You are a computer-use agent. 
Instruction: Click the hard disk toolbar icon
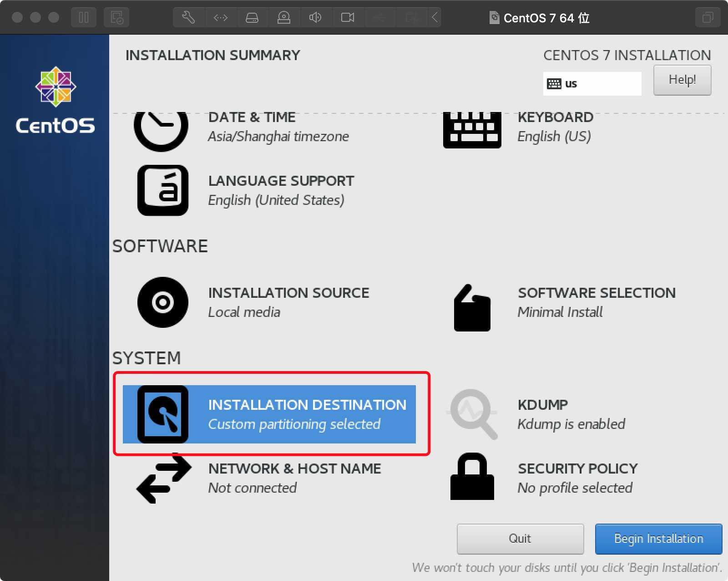252,18
